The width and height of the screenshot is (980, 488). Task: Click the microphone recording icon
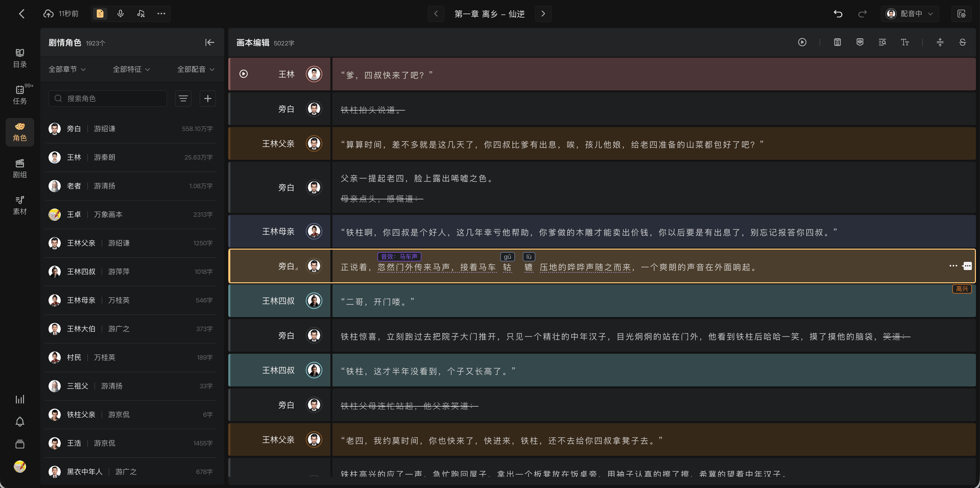tap(120, 14)
